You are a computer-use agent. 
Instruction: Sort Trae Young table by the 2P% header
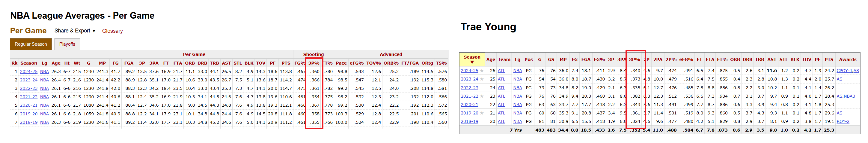671,59
